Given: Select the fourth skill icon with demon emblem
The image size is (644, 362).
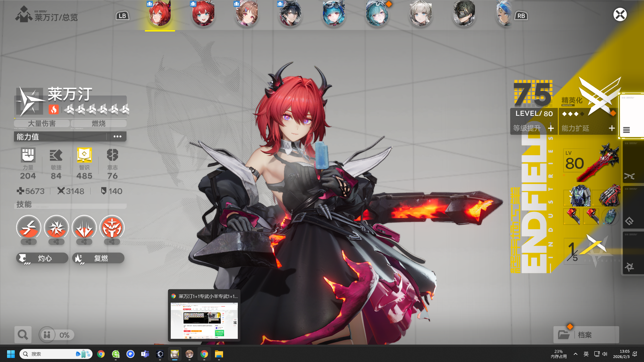Looking at the screenshot, I should 112,228.
